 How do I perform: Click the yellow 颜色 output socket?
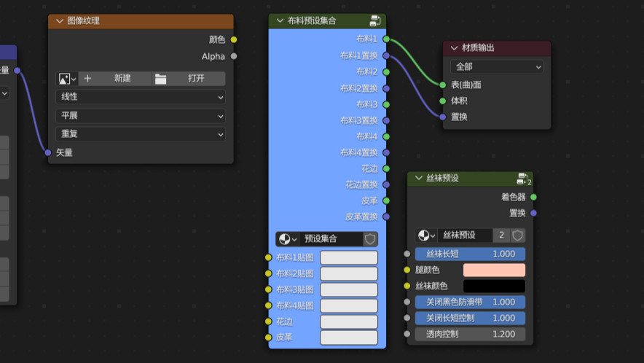coord(233,39)
